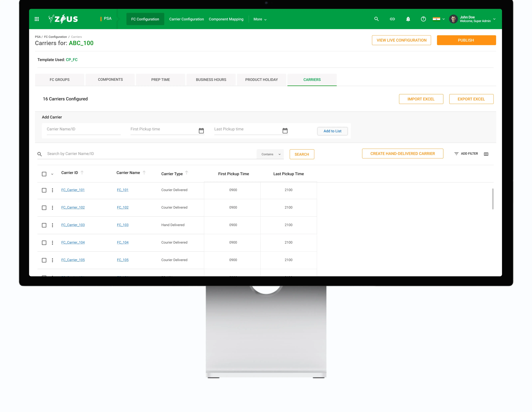Click the link icon in the header
Image resolution: width=532 pixels, height=412 pixels.
[x=392, y=19]
